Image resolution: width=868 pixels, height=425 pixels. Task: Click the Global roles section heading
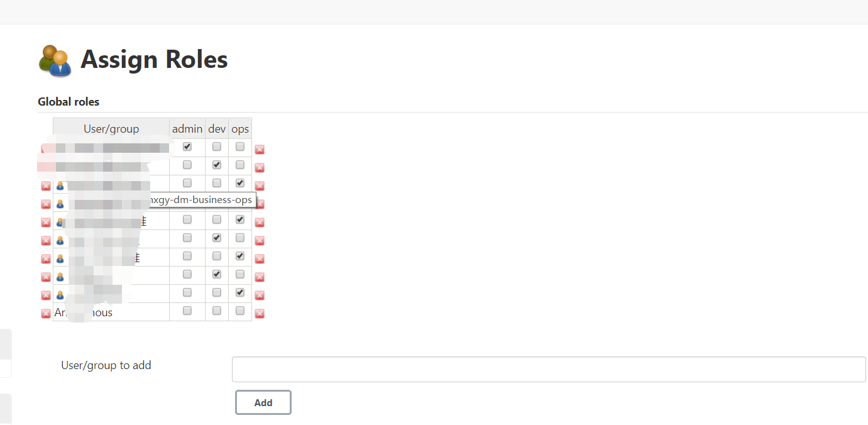pos(69,102)
